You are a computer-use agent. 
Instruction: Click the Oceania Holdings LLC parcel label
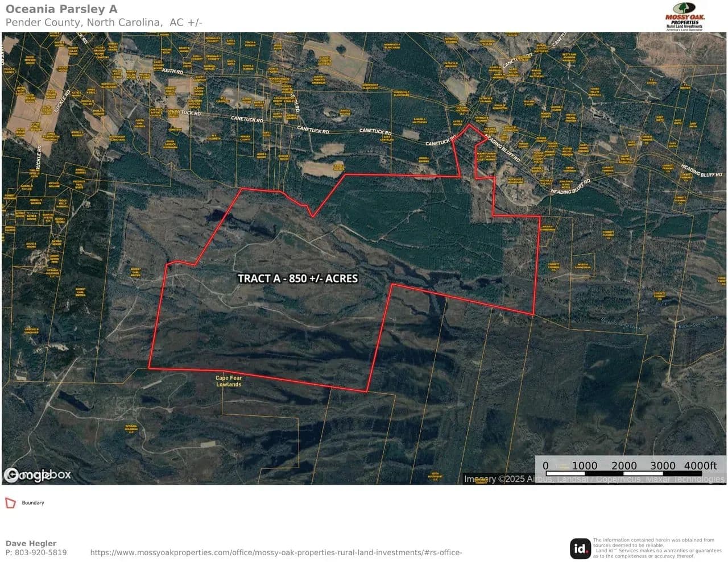coord(131,428)
